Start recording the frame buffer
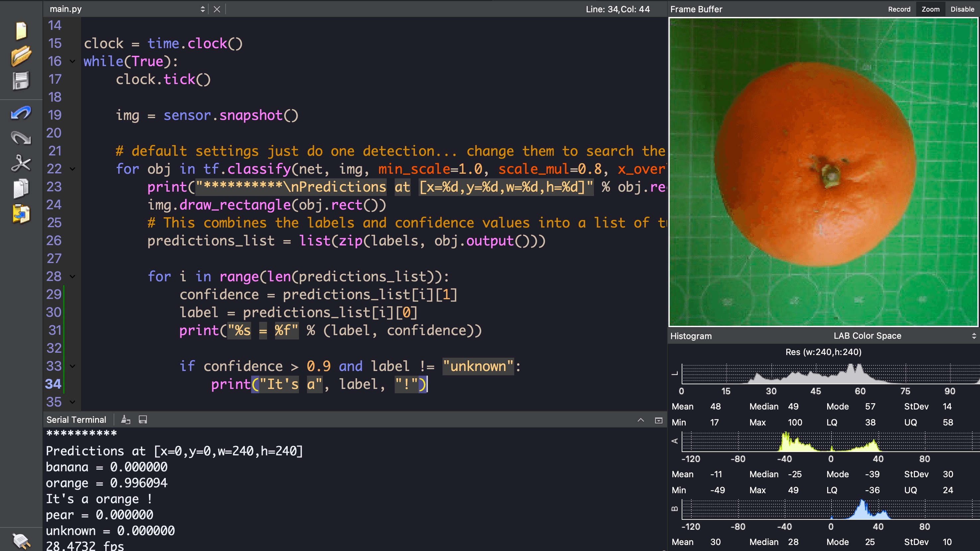This screenshot has height=551, width=980. coord(899,9)
